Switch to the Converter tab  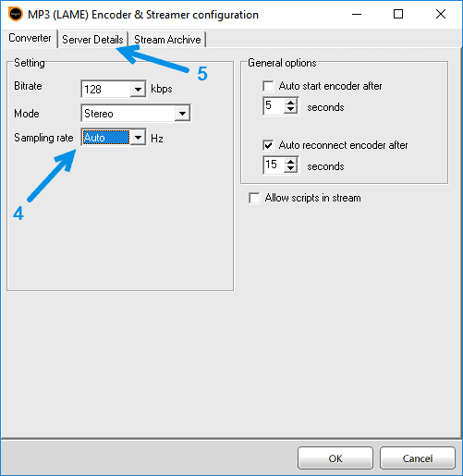30,38
